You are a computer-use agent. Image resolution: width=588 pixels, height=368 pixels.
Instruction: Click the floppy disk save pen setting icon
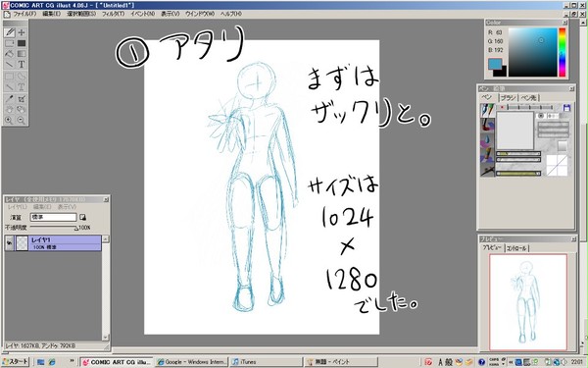pos(566,108)
